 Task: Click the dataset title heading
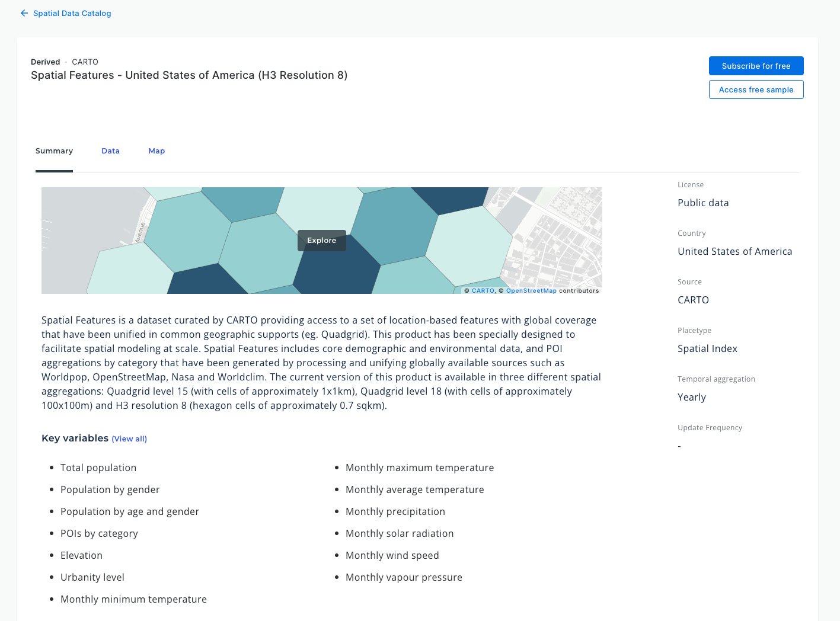pyautogui.click(x=189, y=75)
